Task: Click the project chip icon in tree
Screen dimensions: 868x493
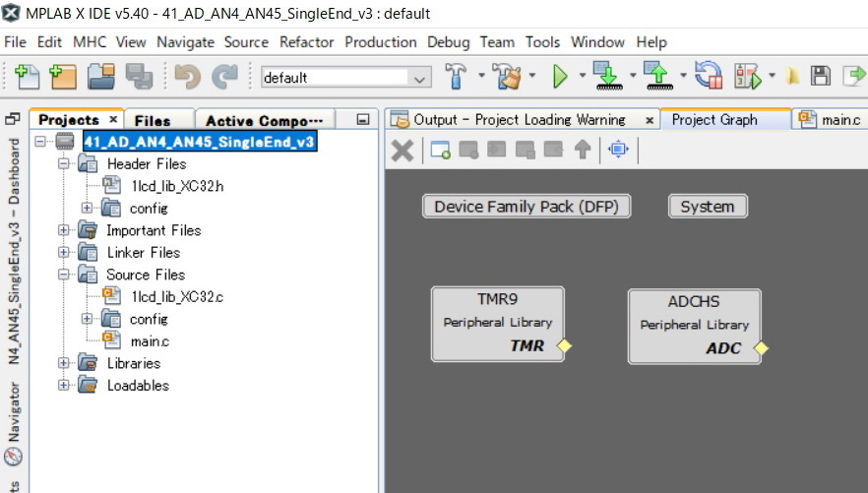Action: [65, 142]
